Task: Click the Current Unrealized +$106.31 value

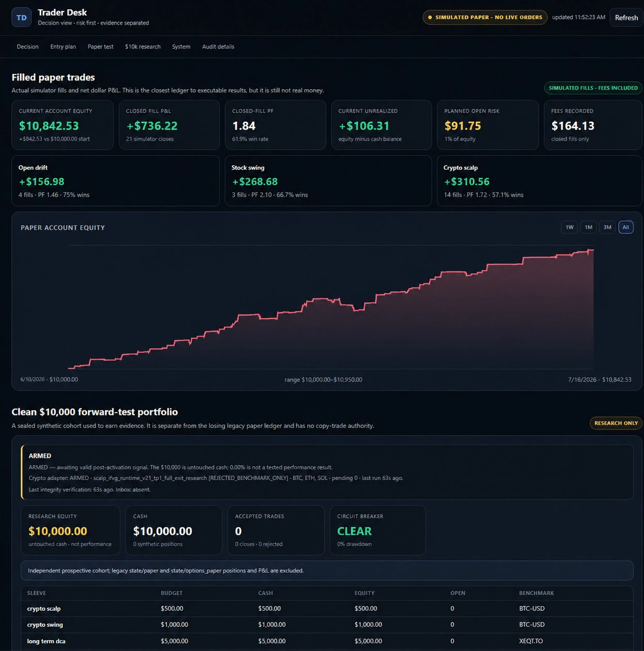Action: pyautogui.click(x=364, y=125)
